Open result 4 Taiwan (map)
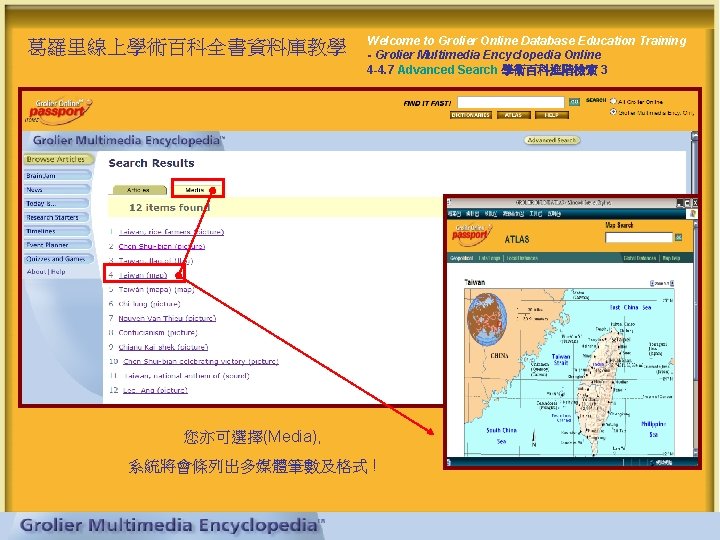The width and height of the screenshot is (720, 540). tap(143, 275)
